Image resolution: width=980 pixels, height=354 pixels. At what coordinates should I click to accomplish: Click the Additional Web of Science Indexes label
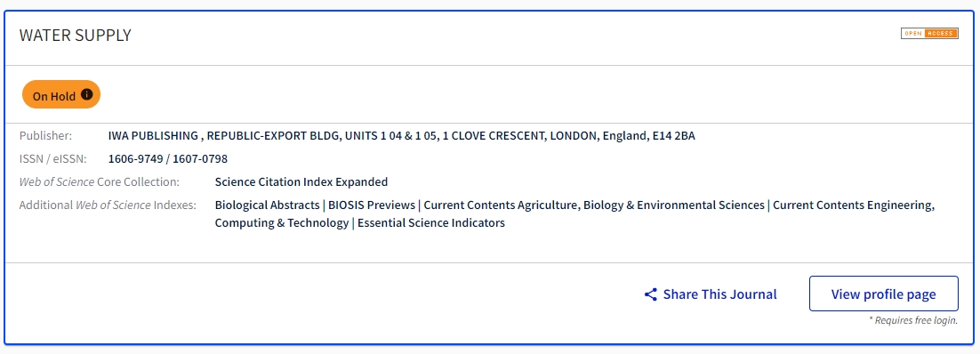click(108, 205)
